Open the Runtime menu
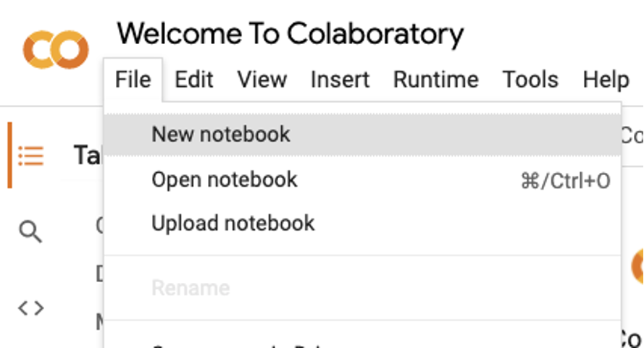Viewport: 644px width, 348px height. (436, 80)
